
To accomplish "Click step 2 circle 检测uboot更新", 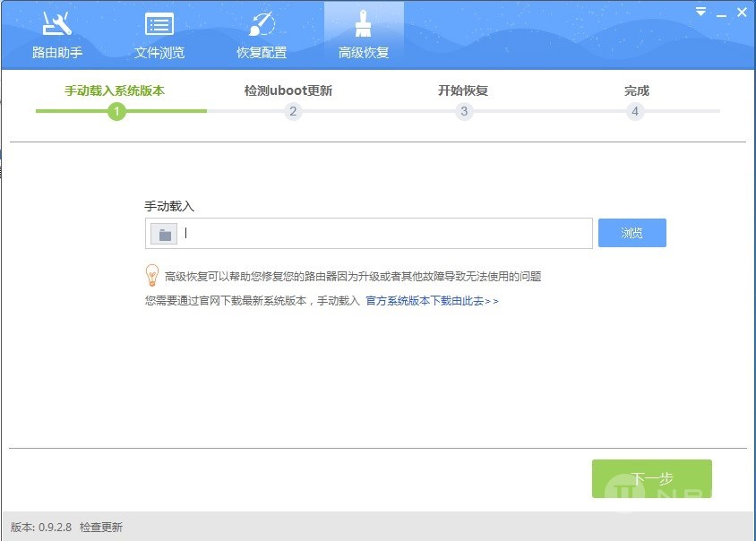I will pyautogui.click(x=293, y=111).
